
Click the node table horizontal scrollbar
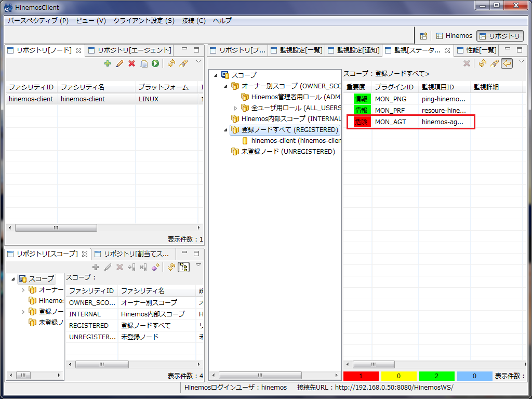tap(56, 228)
